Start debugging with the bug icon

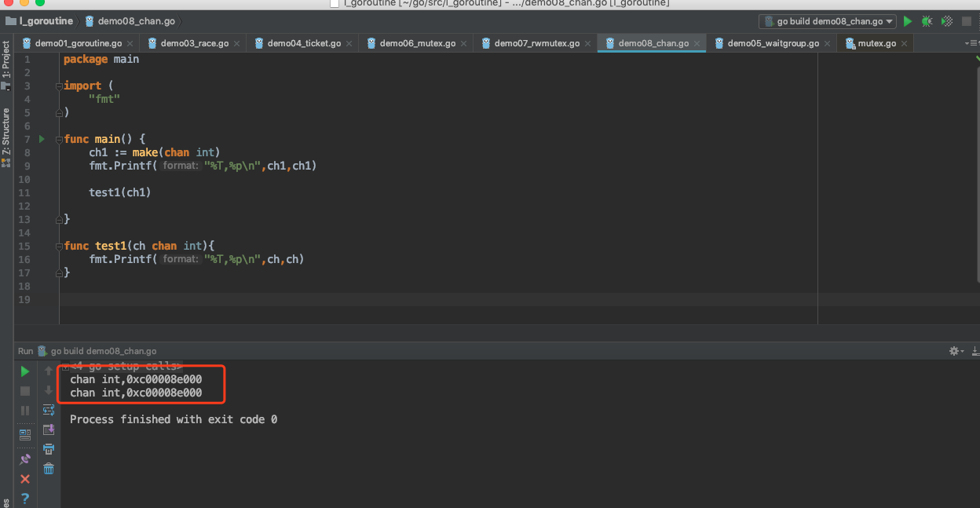(927, 22)
